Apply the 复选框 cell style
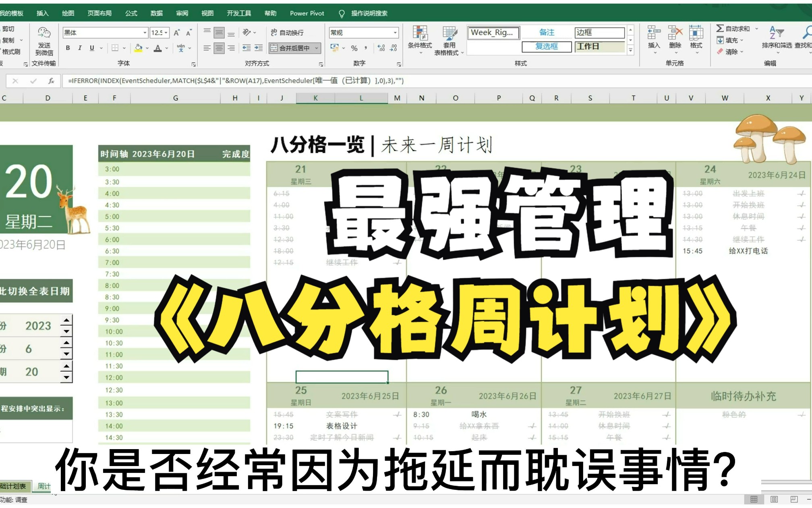 pyautogui.click(x=547, y=46)
